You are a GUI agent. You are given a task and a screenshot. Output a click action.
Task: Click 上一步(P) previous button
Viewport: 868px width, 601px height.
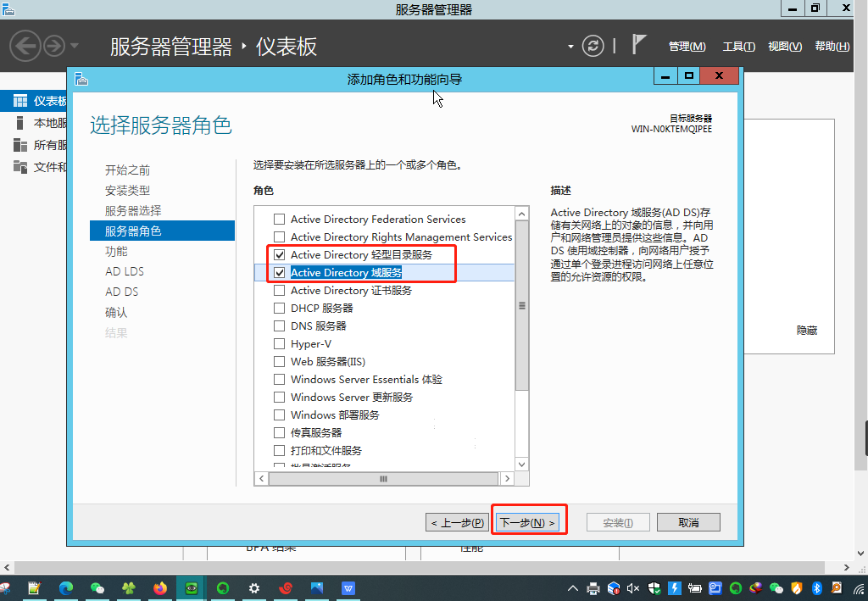[457, 522]
